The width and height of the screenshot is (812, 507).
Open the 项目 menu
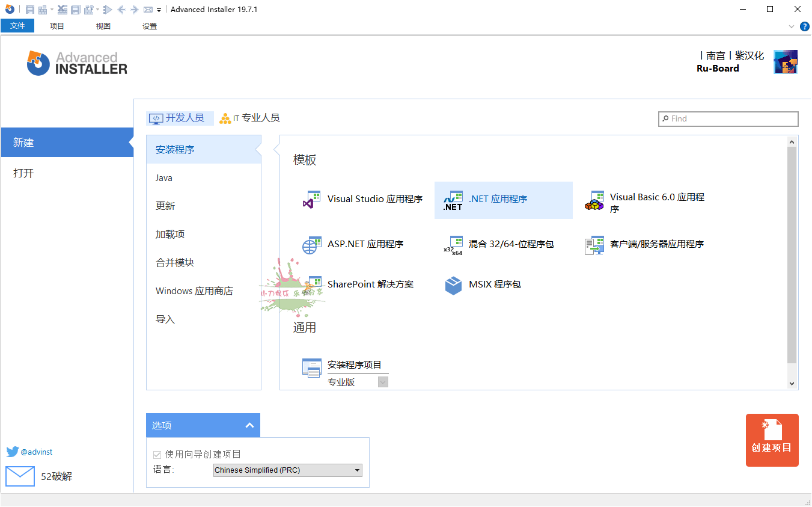tap(56, 26)
